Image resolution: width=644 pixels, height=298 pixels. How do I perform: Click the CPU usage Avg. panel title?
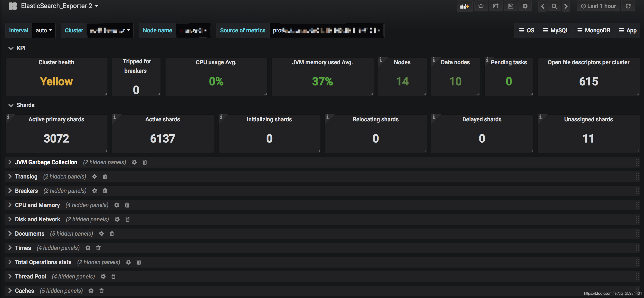[216, 62]
